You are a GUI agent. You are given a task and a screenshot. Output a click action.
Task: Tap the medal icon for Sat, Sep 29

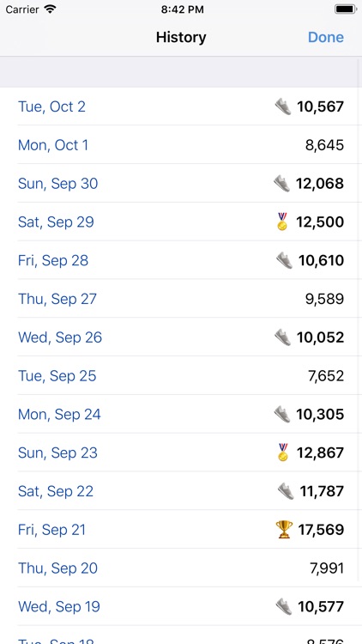(282, 222)
